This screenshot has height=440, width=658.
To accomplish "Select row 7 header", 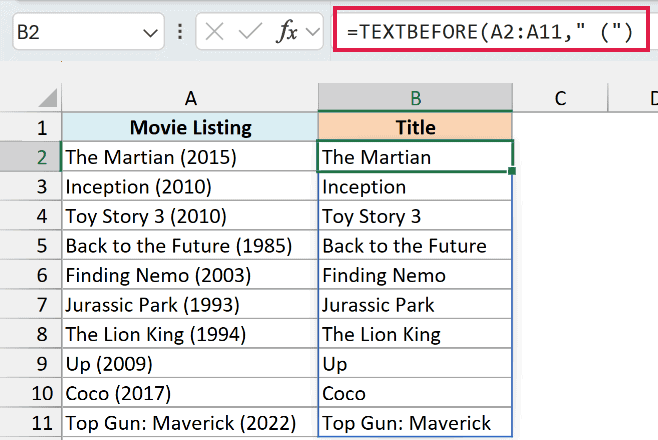I will (31, 305).
